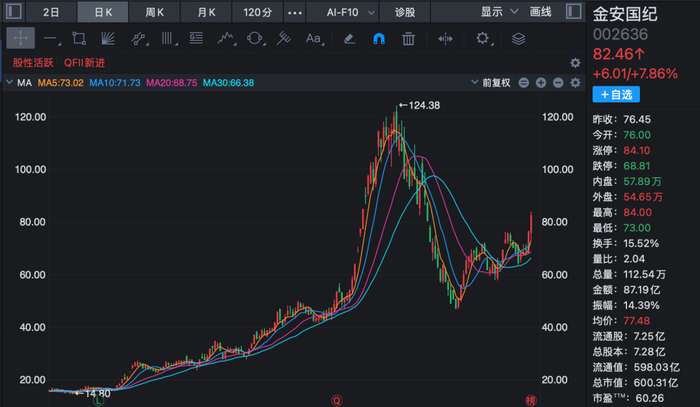Toggle the blue magnet snap mode
Image resolution: width=700 pixels, height=407 pixels.
tap(379, 39)
